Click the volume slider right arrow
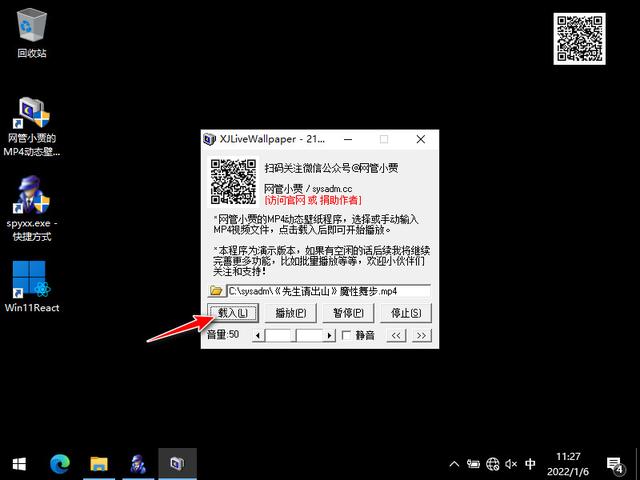The width and height of the screenshot is (640, 480). click(330, 336)
